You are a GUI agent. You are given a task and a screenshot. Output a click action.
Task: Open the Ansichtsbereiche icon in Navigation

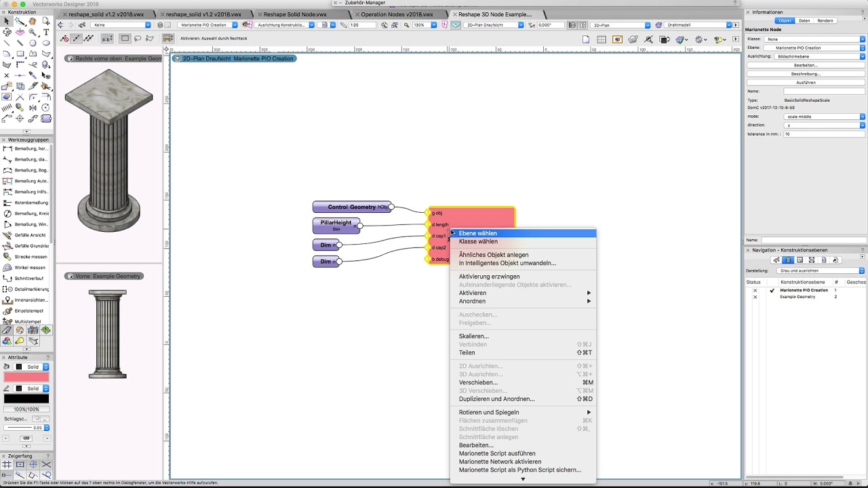pyautogui.click(x=812, y=260)
